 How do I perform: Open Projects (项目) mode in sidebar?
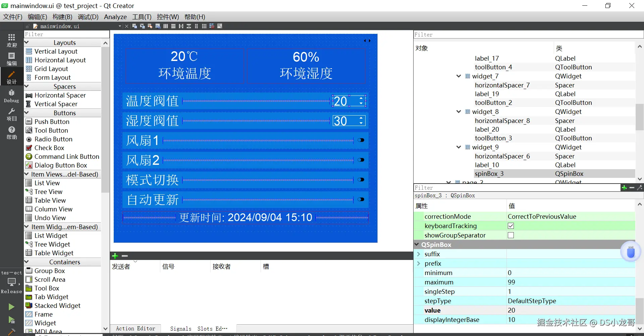pos(12,114)
